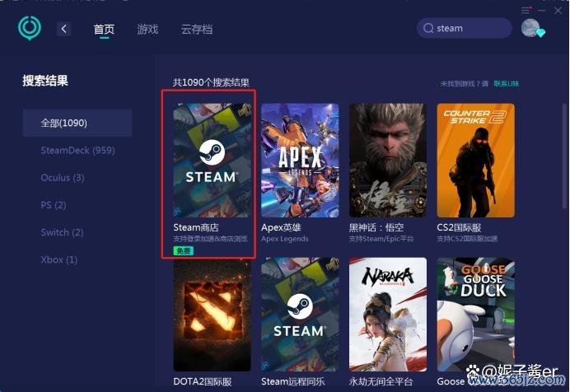Select the 全部(1090) filter

(77, 123)
